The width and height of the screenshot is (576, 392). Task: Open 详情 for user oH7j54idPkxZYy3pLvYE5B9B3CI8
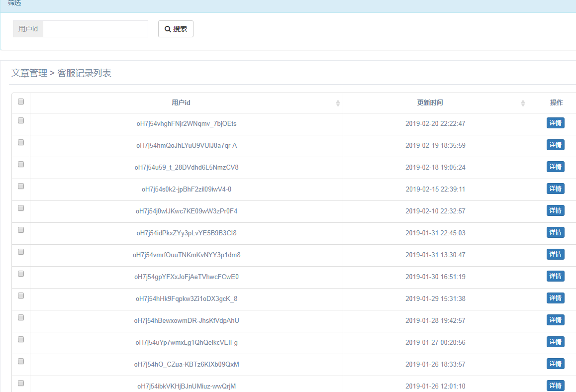[x=555, y=233]
